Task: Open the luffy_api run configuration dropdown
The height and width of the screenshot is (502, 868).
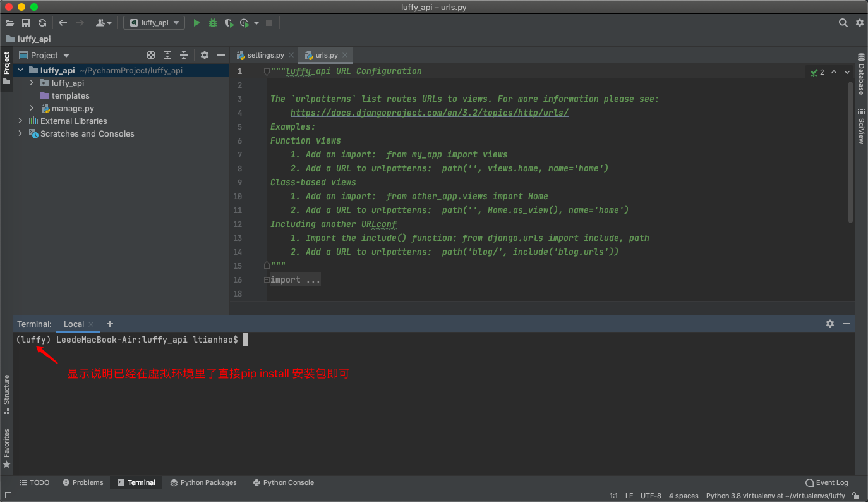Action: pyautogui.click(x=154, y=23)
